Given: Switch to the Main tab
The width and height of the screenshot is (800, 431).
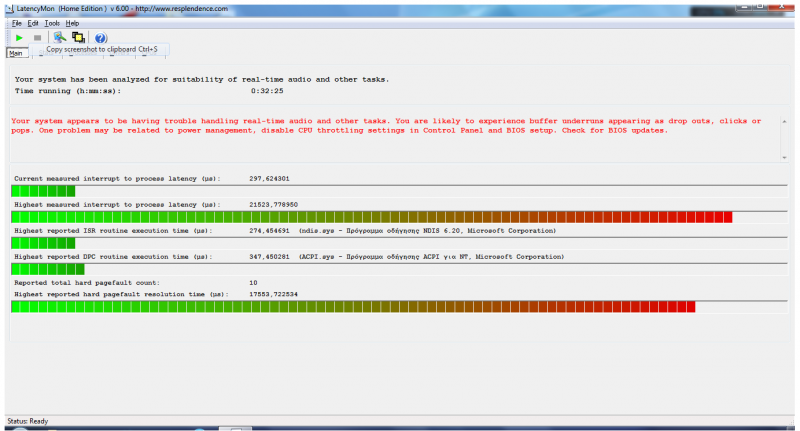Looking at the screenshot, I should pyautogui.click(x=16, y=54).
